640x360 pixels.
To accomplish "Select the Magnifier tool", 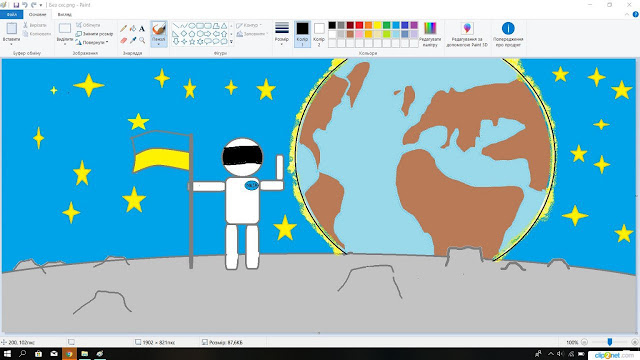I will [x=142, y=40].
